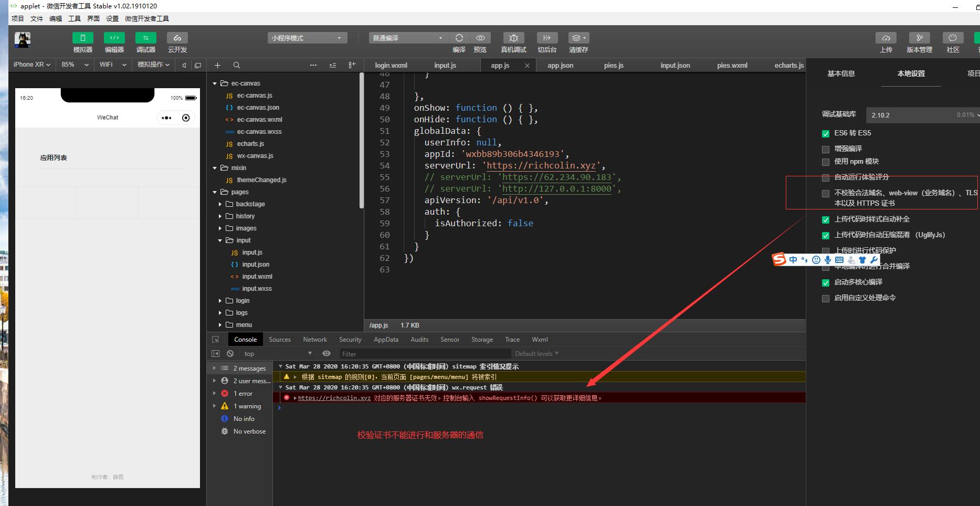Start real device debugging (真机调试)
The image size is (980, 506).
coord(513,38)
